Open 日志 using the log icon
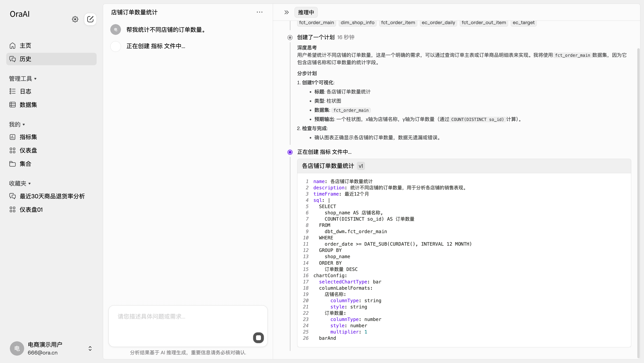Viewport: 644px width, 363px height. [x=12, y=91]
